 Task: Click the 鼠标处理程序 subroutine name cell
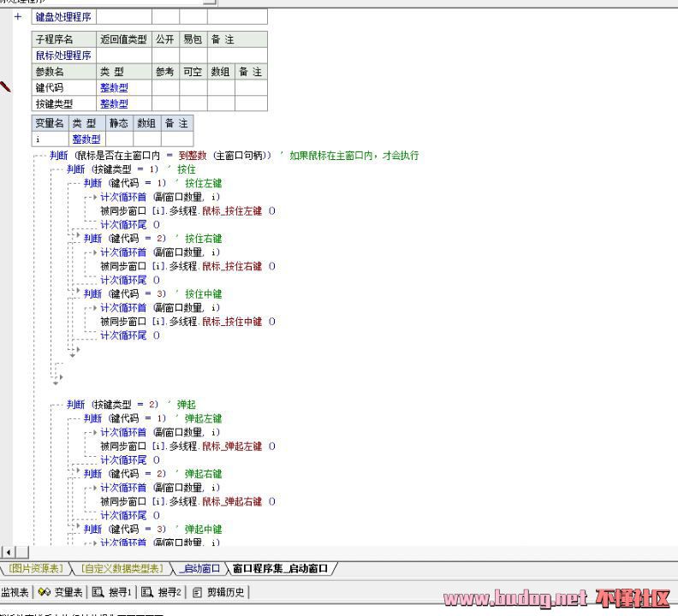[x=63, y=56]
